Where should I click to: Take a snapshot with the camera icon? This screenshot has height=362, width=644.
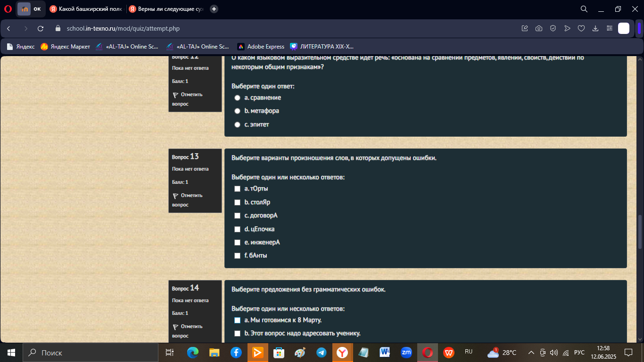tap(539, 29)
